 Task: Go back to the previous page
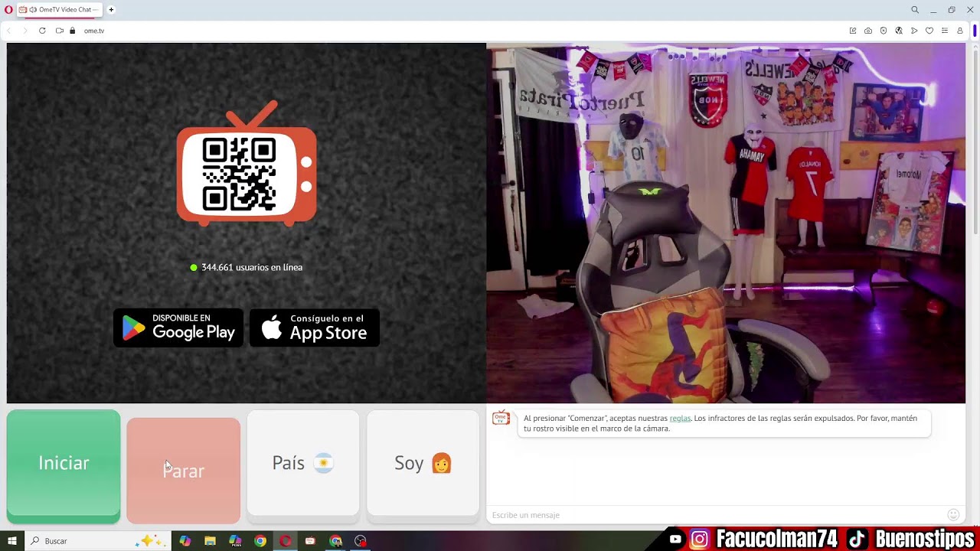[x=9, y=31]
